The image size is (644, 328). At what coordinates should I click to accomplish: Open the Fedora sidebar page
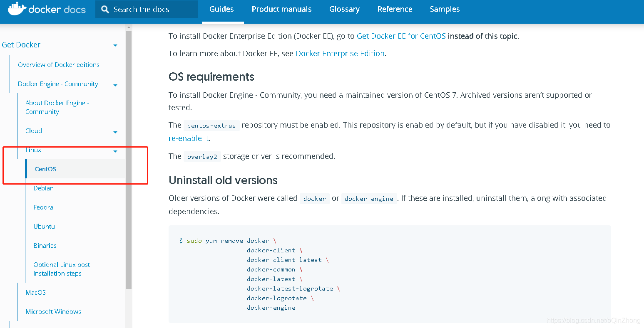(x=43, y=207)
